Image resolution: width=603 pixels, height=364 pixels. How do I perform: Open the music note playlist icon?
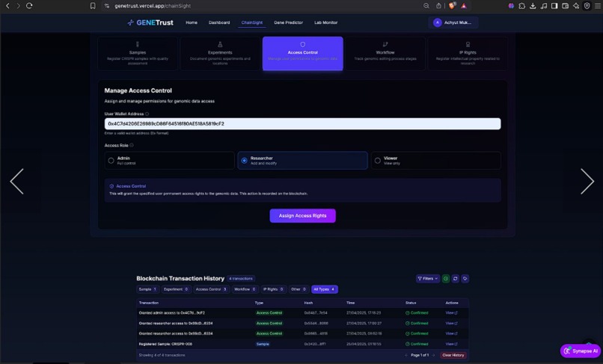tap(543, 6)
